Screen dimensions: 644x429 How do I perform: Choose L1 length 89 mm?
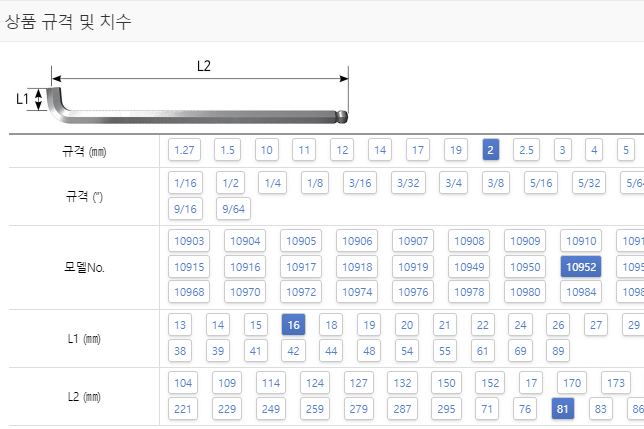[x=558, y=351]
